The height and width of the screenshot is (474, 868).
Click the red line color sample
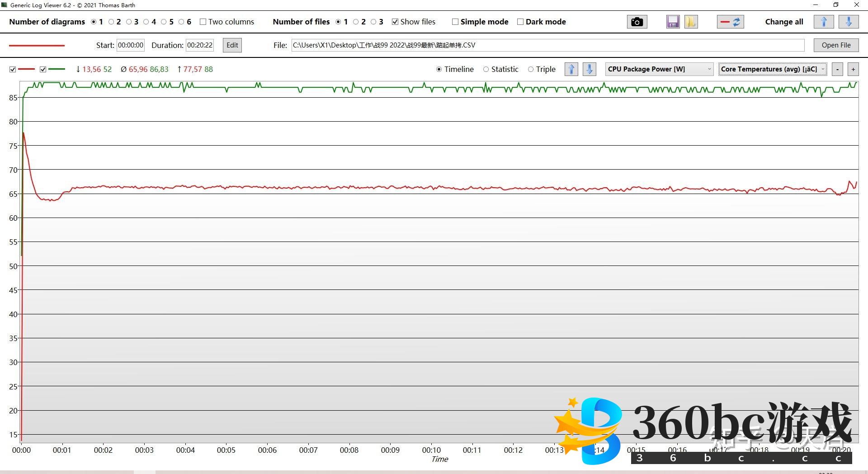37,45
